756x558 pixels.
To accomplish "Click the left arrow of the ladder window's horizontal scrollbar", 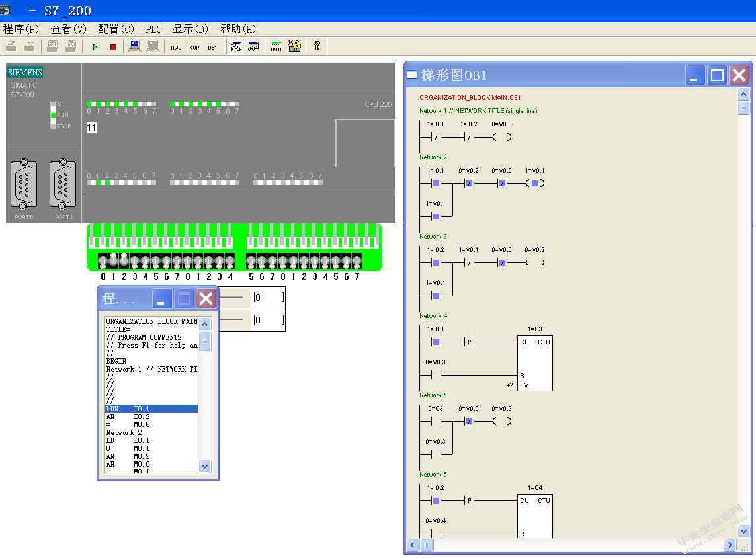I will (412, 545).
